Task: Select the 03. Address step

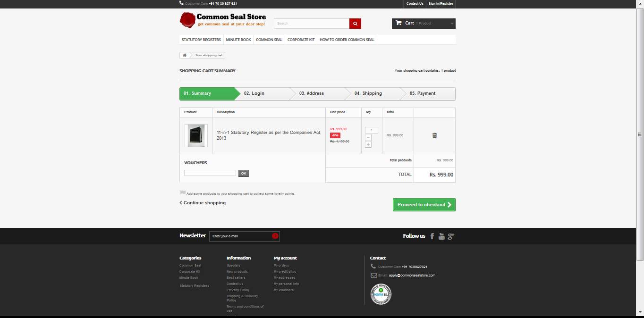Action: 319,93
